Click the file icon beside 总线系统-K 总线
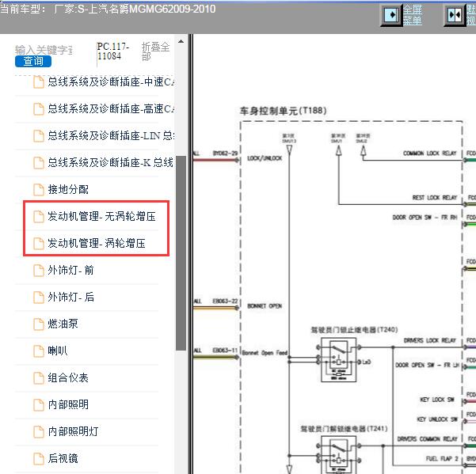Viewport: 476px width, 474px height. [39, 163]
